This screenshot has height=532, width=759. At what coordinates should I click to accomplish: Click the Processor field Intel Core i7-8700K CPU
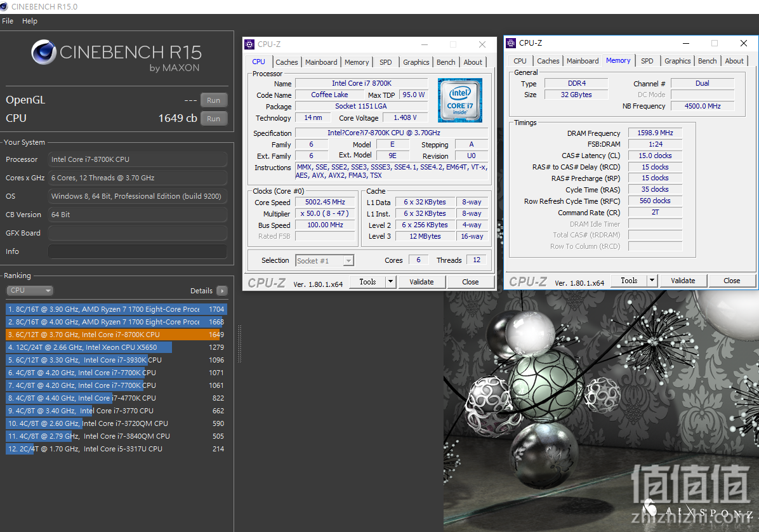coord(138,159)
